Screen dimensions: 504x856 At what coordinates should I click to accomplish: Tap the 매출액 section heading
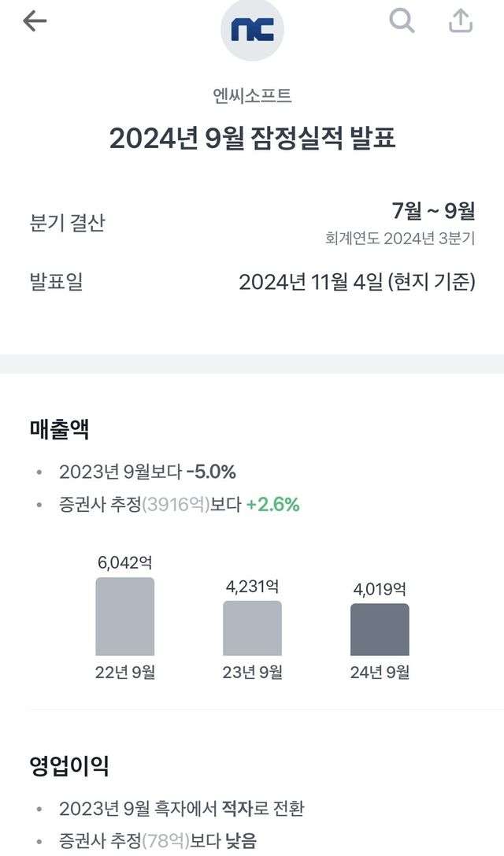[60, 430]
